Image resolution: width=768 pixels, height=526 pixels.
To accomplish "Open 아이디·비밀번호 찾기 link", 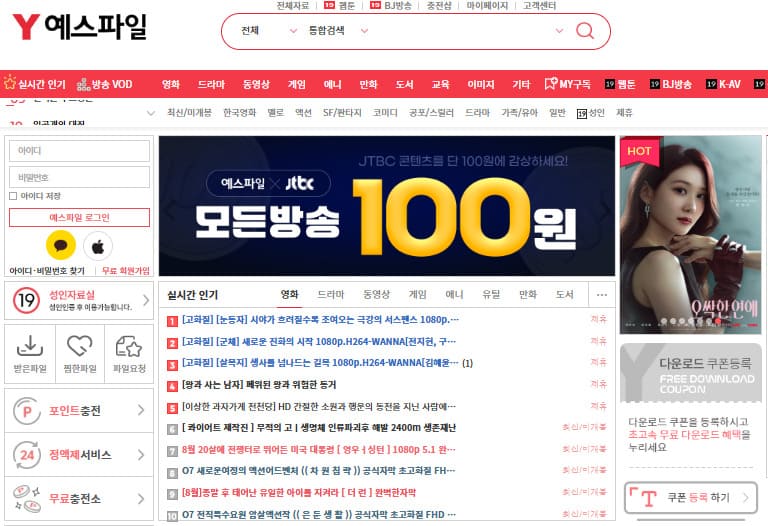I will coord(47,271).
